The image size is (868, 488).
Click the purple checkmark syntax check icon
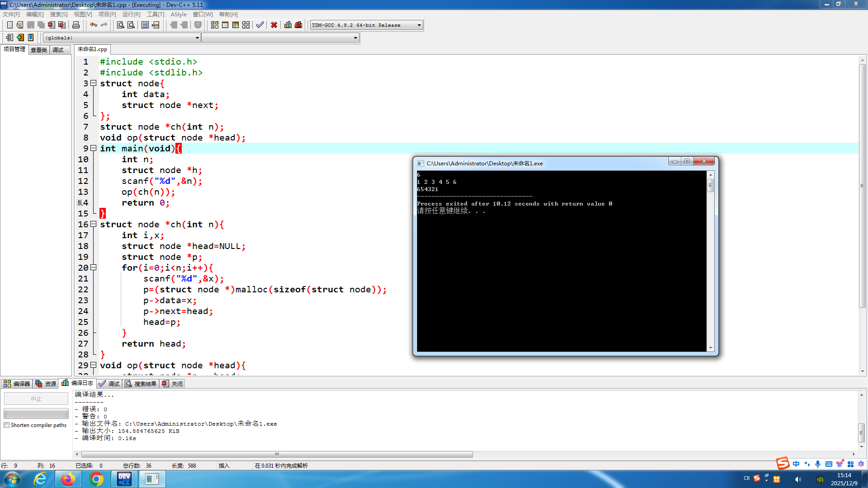pos(259,25)
